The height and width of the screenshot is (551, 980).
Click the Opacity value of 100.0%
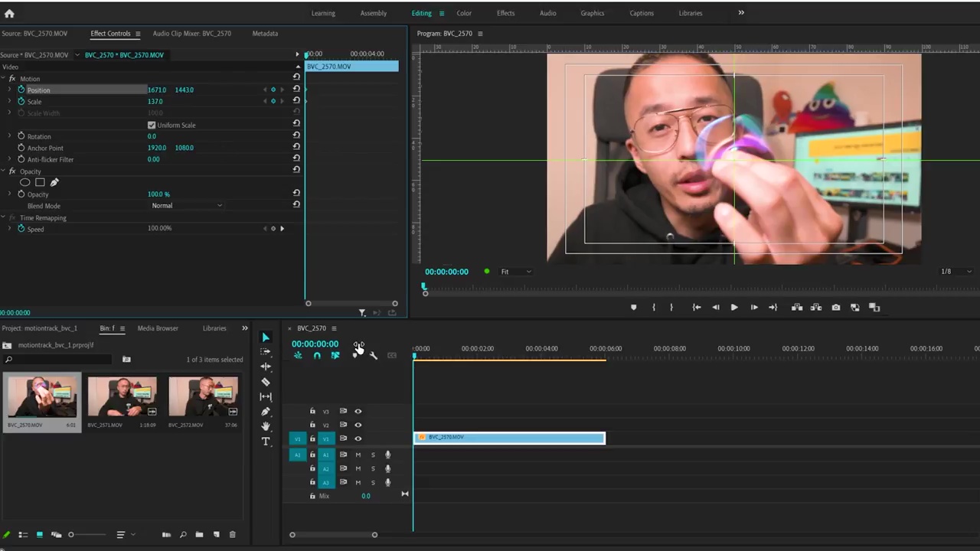pos(158,194)
